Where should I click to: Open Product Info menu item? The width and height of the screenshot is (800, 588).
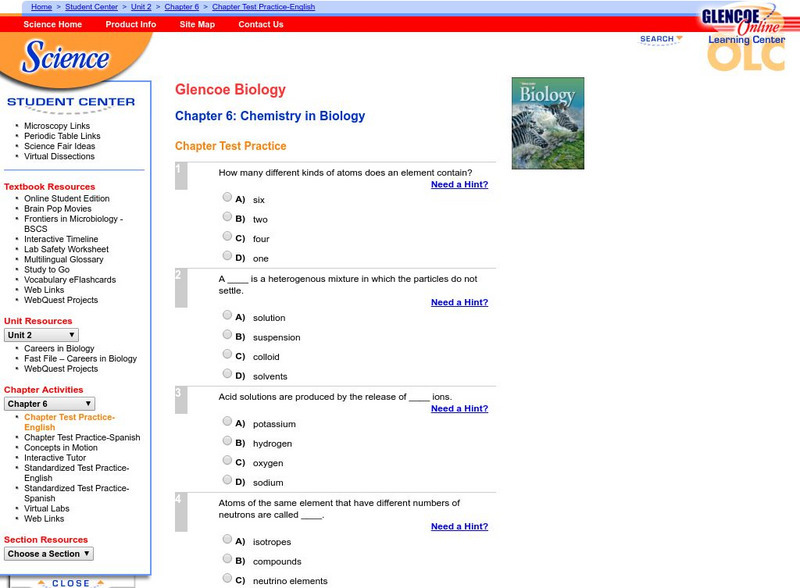coord(131,24)
